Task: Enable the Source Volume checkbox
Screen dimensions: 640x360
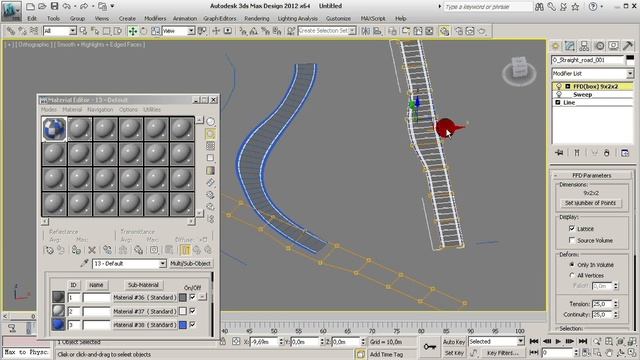Action: 572,240
